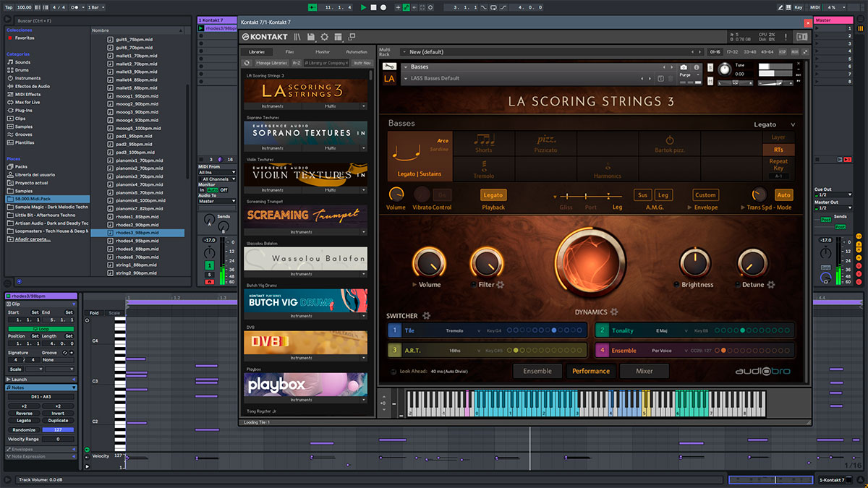Open the Ensemble page tab

pos(537,371)
